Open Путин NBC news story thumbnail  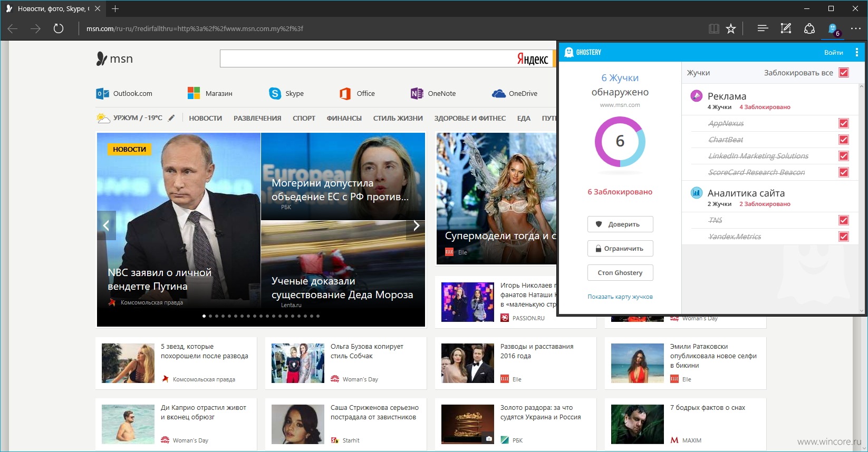tap(179, 220)
